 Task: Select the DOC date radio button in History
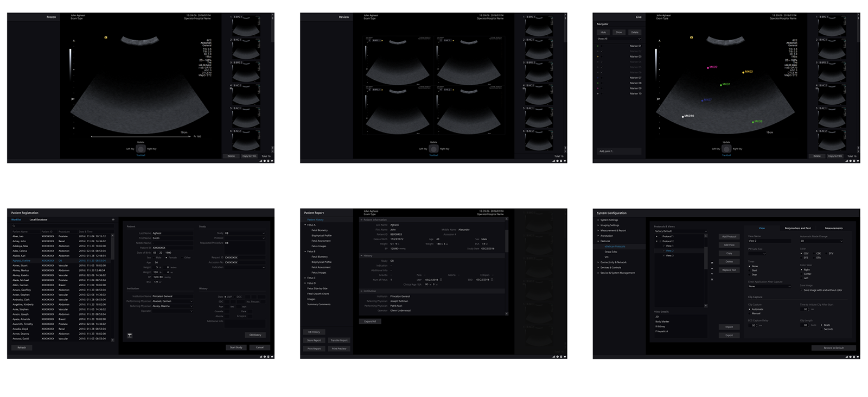(235, 297)
